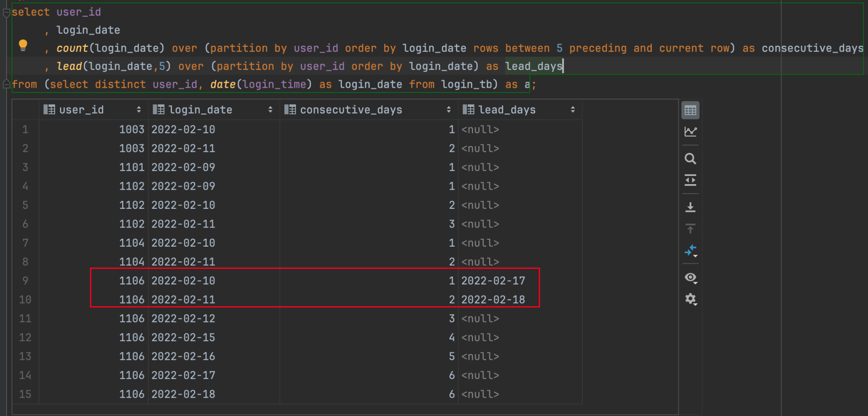The image size is (868, 416).
Task: Sort by consecutive_days column arrows
Action: (x=449, y=110)
